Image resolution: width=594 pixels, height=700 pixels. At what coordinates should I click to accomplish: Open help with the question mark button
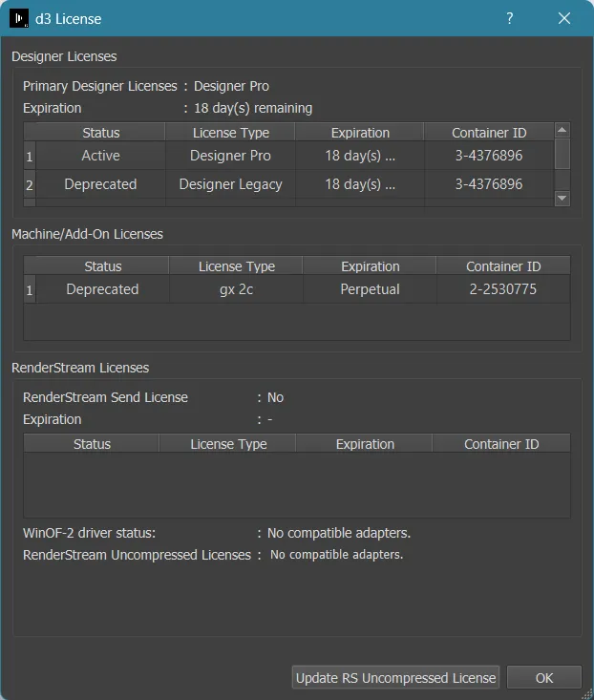(x=510, y=18)
